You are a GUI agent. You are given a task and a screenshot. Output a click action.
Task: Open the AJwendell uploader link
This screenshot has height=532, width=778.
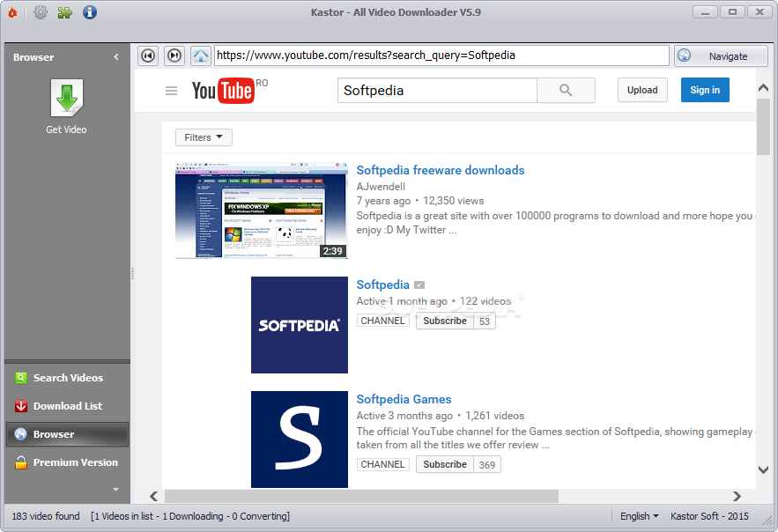[381, 187]
